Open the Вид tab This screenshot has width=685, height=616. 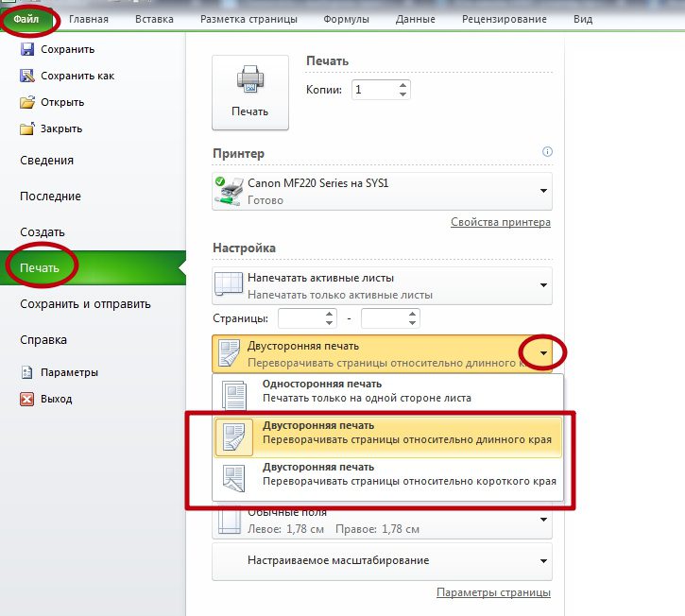point(583,19)
